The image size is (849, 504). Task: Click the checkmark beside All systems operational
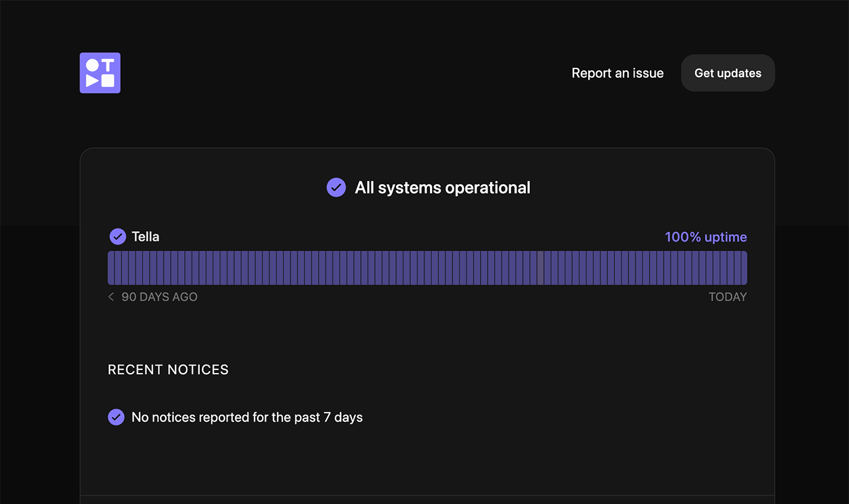pyautogui.click(x=336, y=187)
